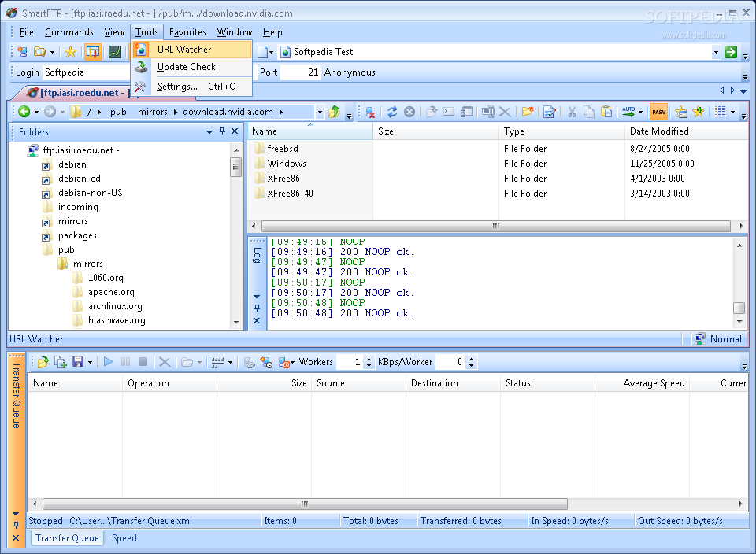Open the save queue dropdown arrow
The width and height of the screenshot is (756, 554).
[x=90, y=362]
